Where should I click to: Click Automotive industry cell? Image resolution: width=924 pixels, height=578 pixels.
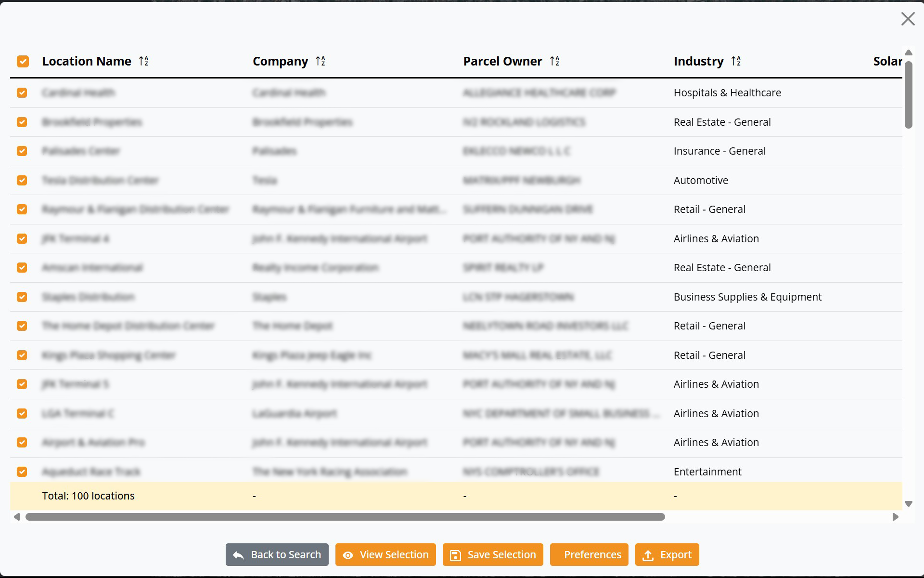point(701,180)
